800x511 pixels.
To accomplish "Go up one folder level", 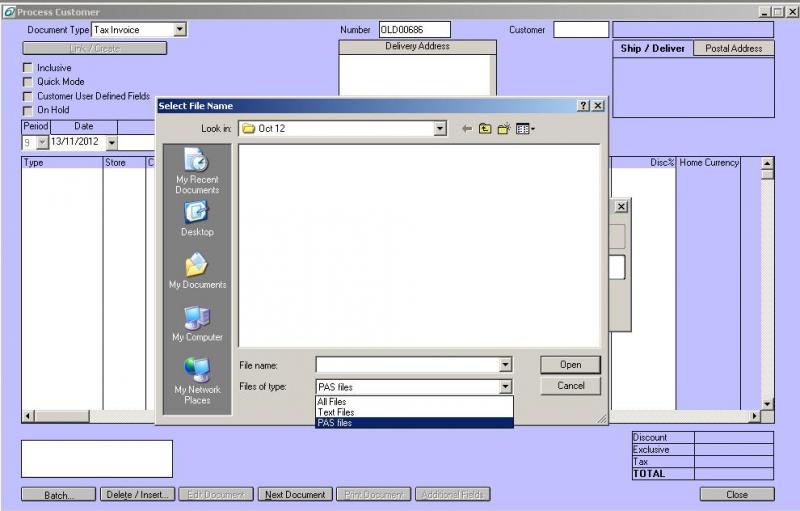I will click(x=486, y=129).
